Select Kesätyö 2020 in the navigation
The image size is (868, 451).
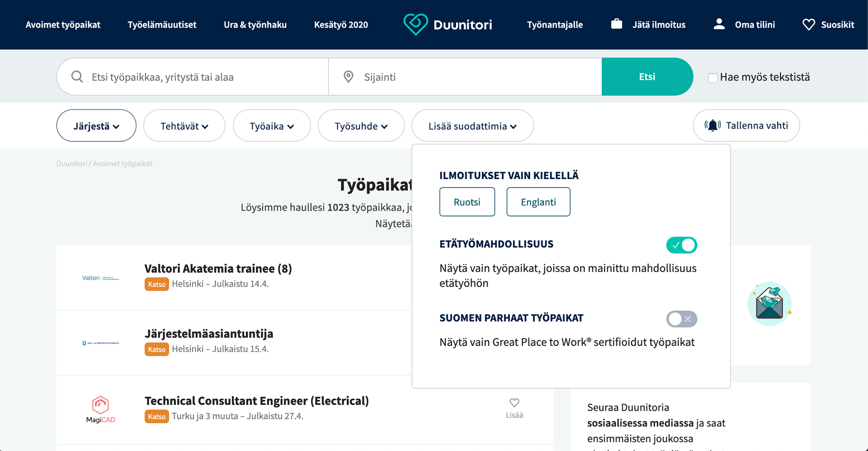click(x=341, y=25)
